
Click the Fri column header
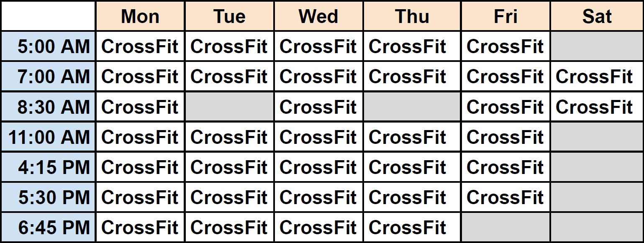pos(505,16)
